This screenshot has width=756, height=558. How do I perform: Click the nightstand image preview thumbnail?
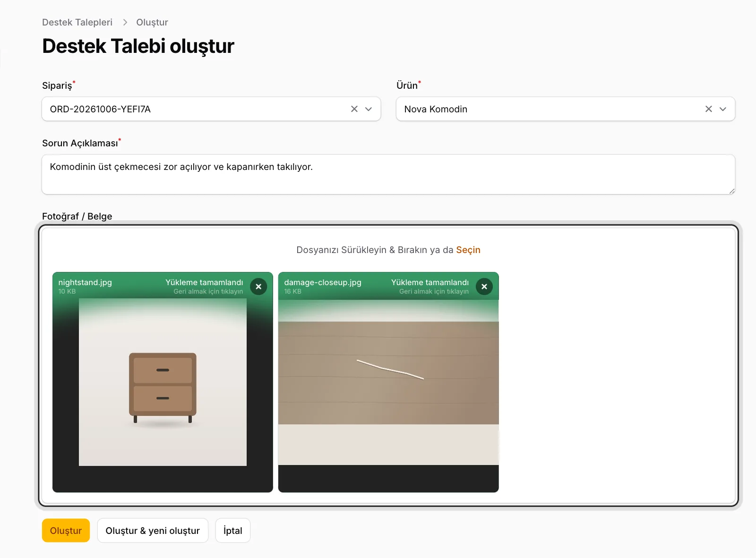coord(163,382)
